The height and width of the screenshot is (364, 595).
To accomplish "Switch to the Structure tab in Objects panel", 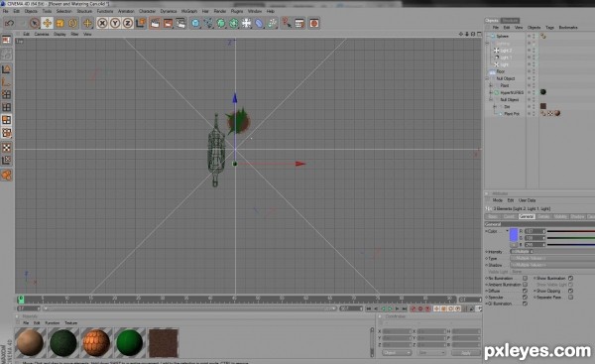I will pyautogui.click(x=510, y=21).
